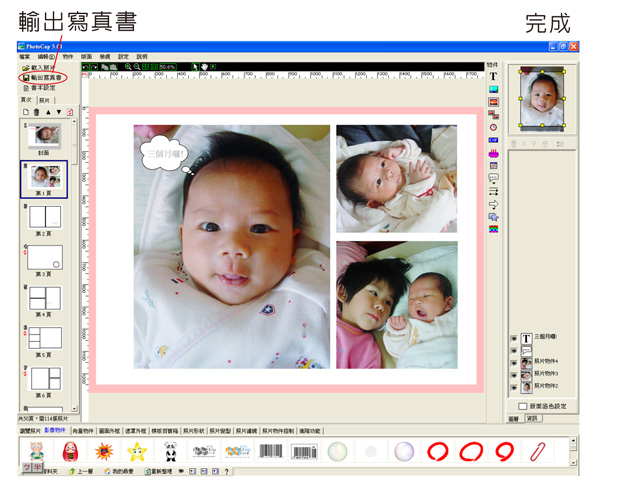The width and height of the screenshot is (618, 483).
Task: Toggle visibility of 照片物件4 layer
Action: click(x=514, y=363)
